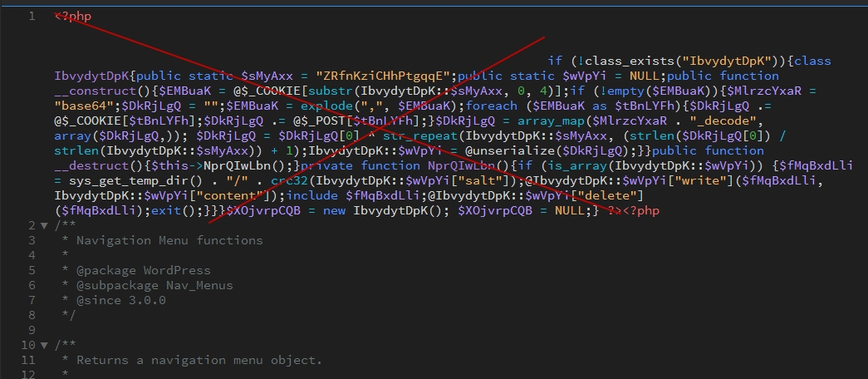Select line number 11 in the gutter
The image size is (868, 379).
pos(27,360)
